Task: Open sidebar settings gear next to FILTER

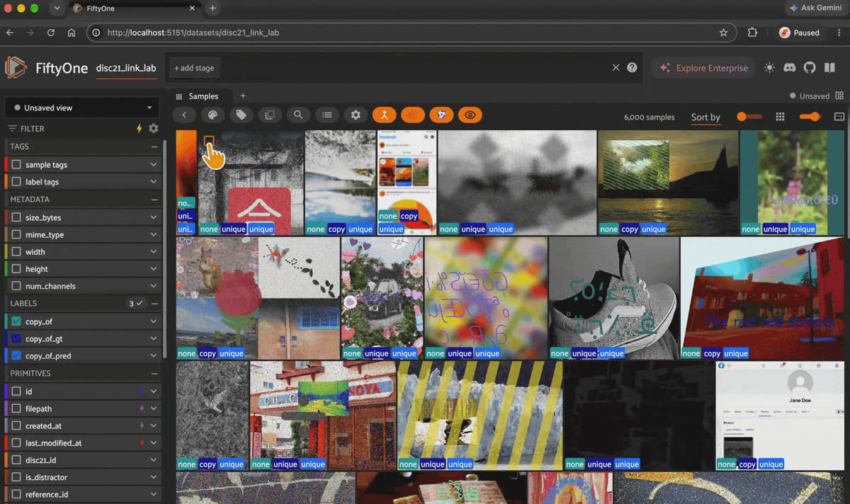Action: 153,129
